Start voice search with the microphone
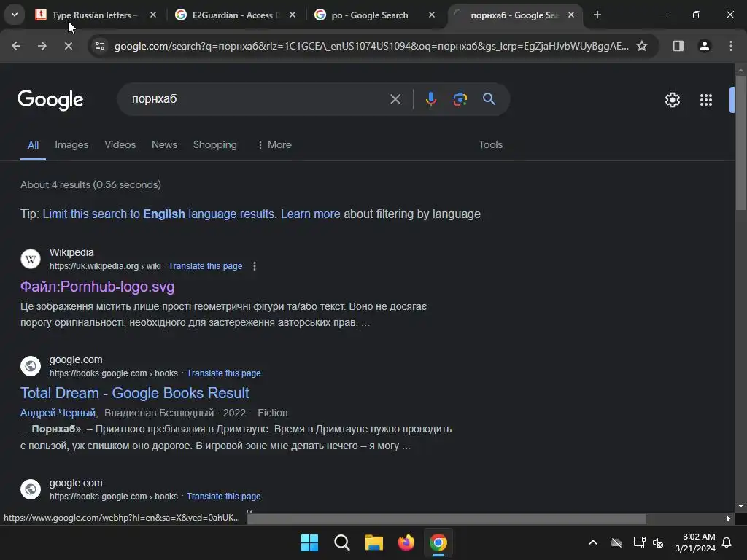747x560 pixels. pos(431,99)
